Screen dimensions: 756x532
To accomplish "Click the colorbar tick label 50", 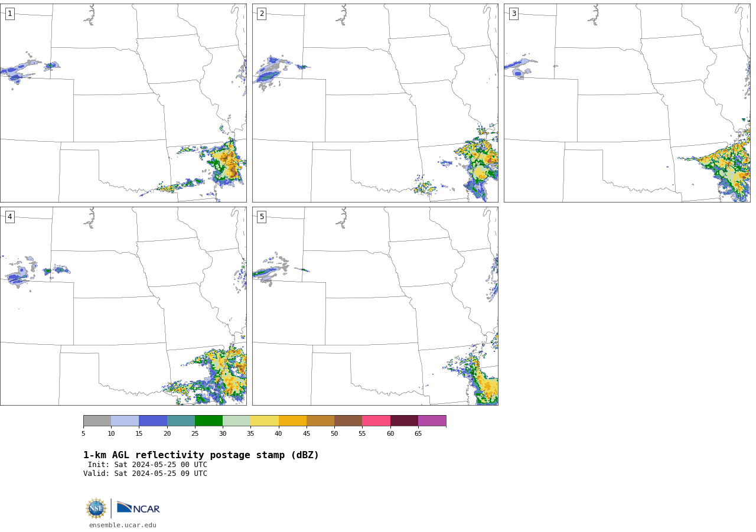I will [334, 434].
